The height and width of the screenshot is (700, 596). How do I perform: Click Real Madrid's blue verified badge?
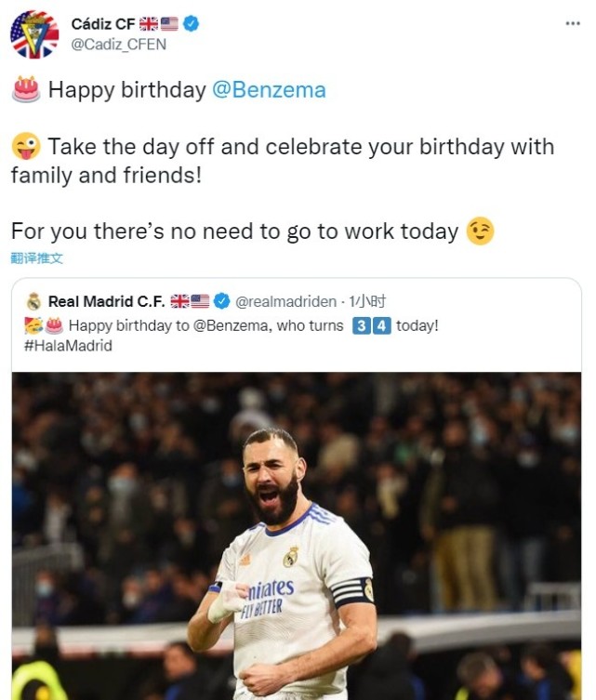click(x=222, y=301)
